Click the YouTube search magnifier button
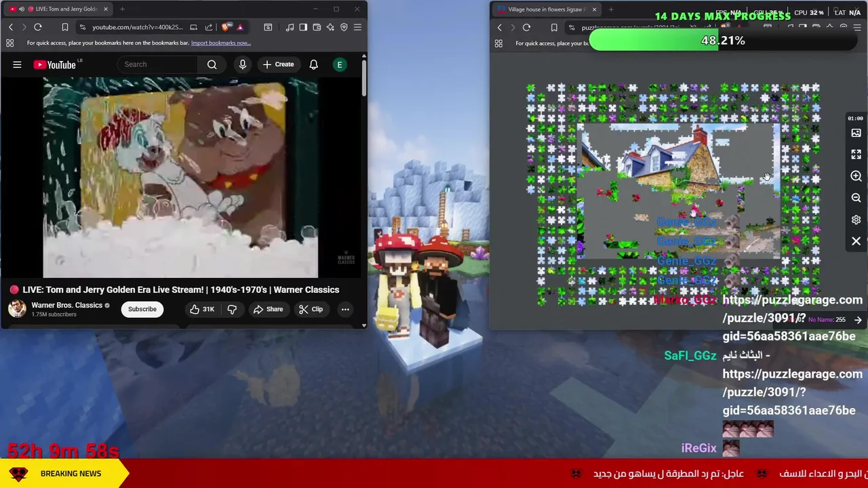This screenshot has height=488, width=868. click(212, 64)
